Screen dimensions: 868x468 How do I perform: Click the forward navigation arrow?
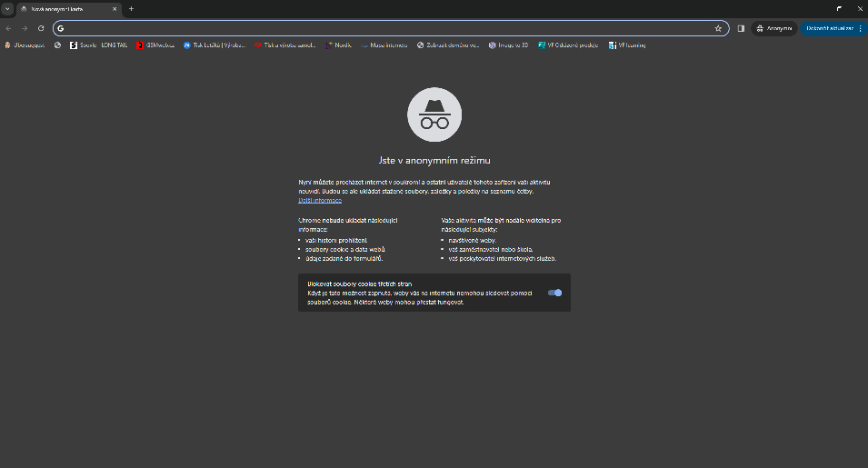(25, 28)
